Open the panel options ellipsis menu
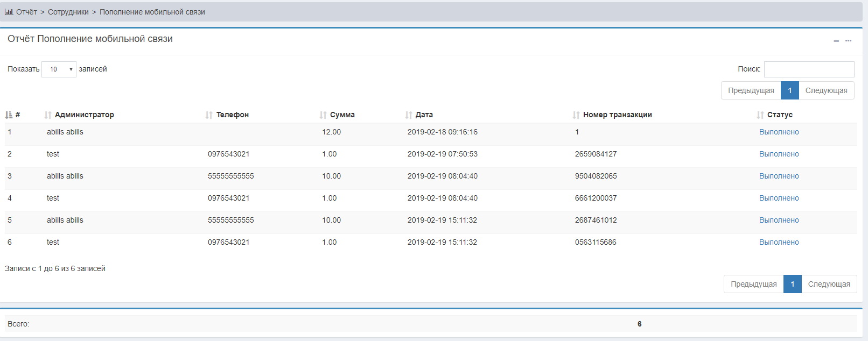The width and height of the screenshot is (868, 341). (x=848, y=41)
